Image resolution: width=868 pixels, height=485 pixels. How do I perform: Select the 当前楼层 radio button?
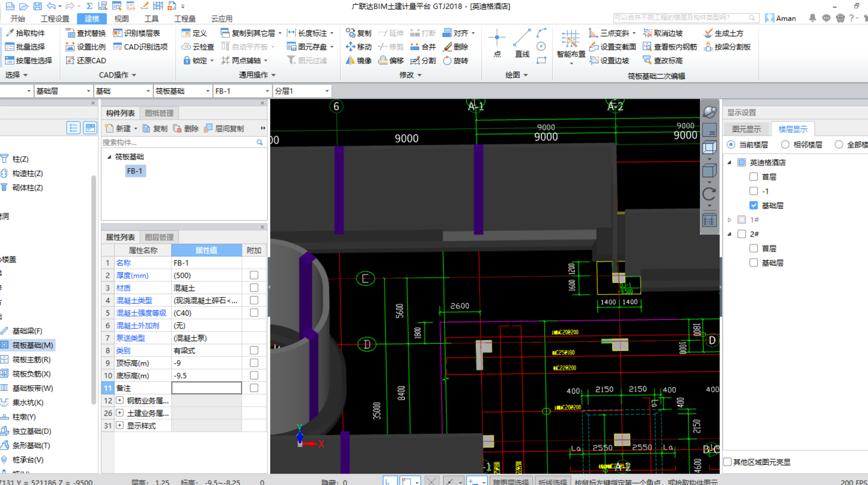[731, 145]
